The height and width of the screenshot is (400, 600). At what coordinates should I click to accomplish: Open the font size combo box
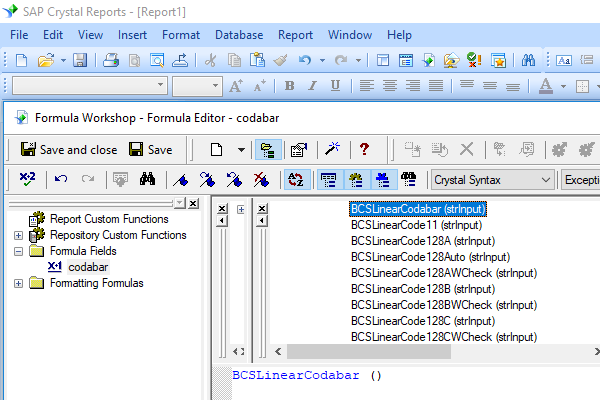[197, 85]
